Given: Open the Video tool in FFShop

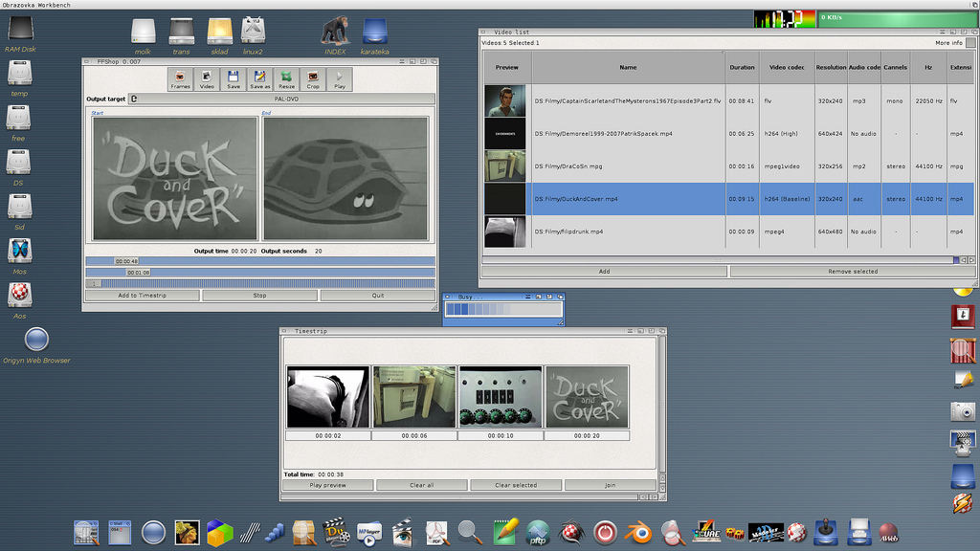Looking at the screenshot, I should point(207,78).
